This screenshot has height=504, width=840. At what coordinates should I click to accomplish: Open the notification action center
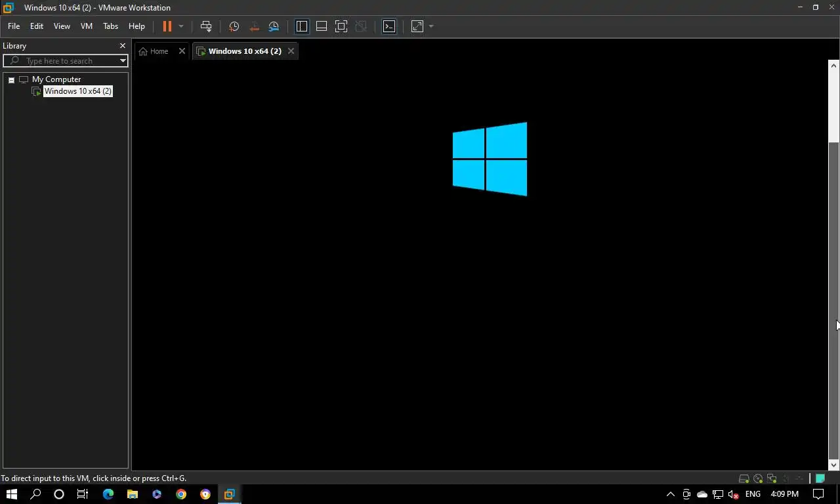pos(819,494)
